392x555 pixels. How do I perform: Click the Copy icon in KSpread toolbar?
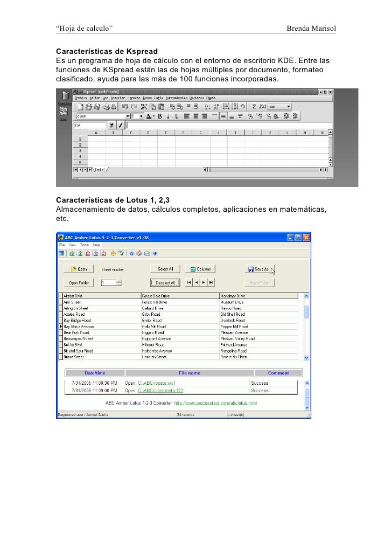click(152, 107)
